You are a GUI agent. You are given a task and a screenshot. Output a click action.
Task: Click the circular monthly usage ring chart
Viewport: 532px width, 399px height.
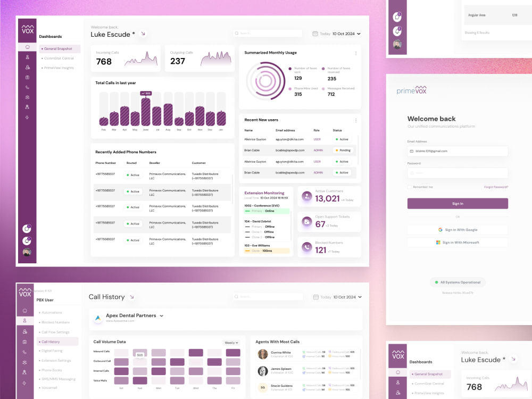pyautogui.click(x=265, y=81)
